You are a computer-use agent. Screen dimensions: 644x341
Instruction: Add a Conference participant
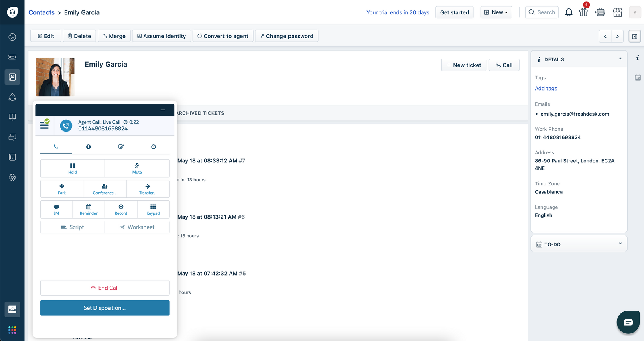pos(105,189)
